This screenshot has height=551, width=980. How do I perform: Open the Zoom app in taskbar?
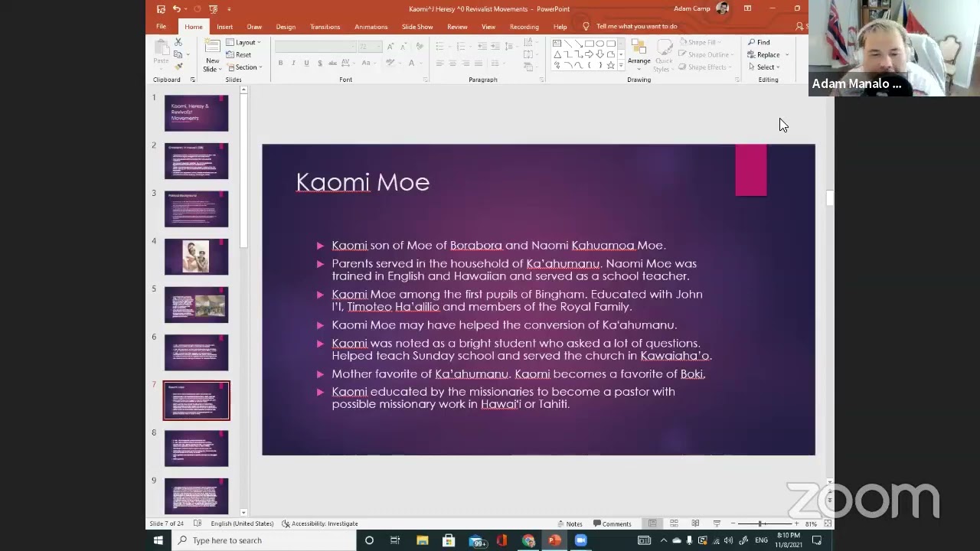click(581, 540)
